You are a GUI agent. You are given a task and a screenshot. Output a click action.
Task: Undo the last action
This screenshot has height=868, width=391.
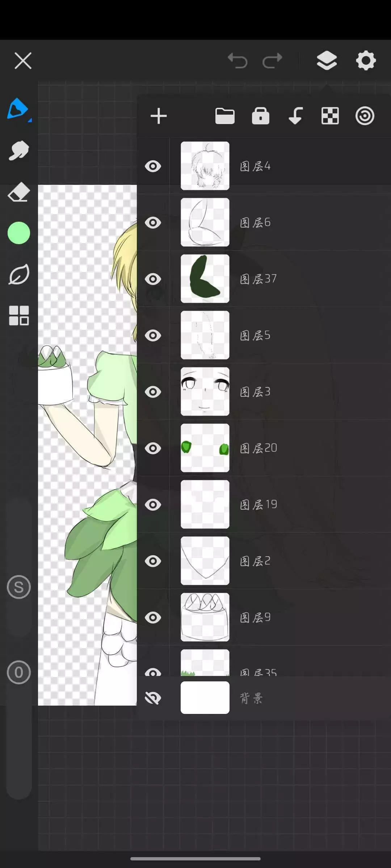(x=237, y=60)
